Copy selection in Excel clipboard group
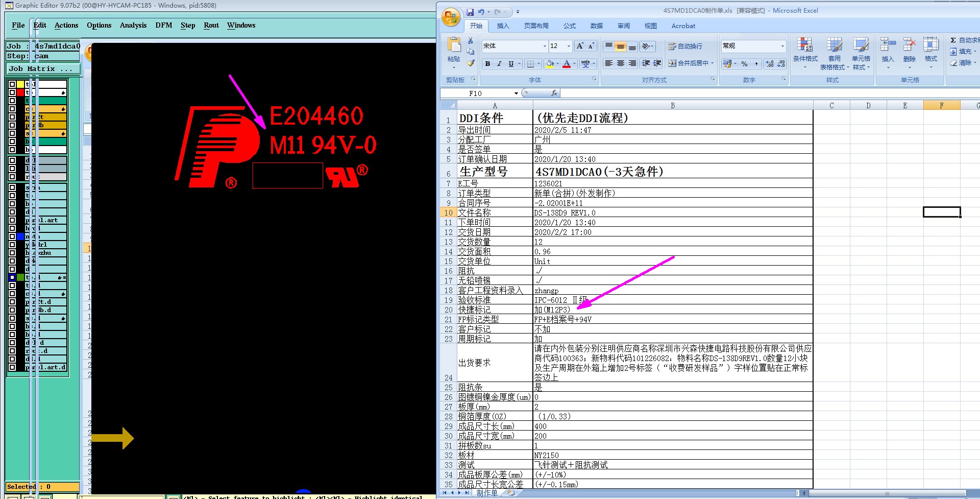The width and height of the screenshot is (980, 499). tap(471, 52)
